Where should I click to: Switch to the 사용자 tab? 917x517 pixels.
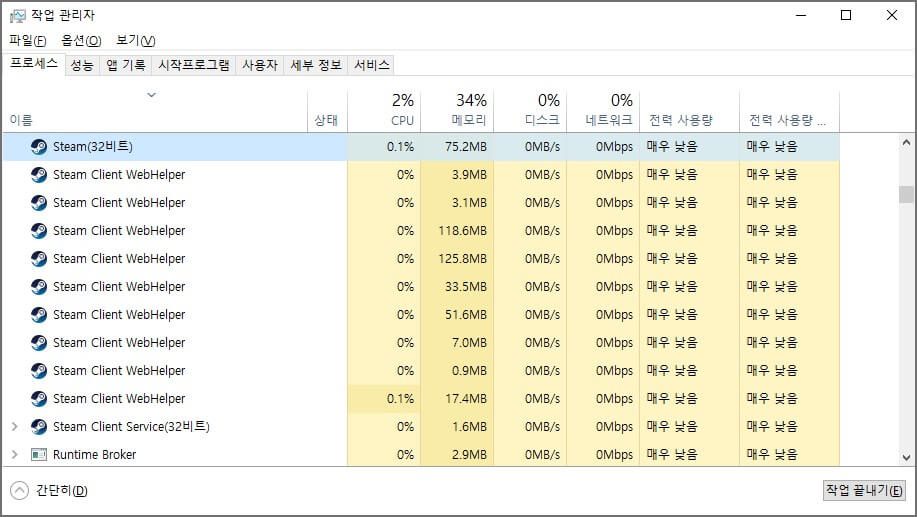point(260,65)
